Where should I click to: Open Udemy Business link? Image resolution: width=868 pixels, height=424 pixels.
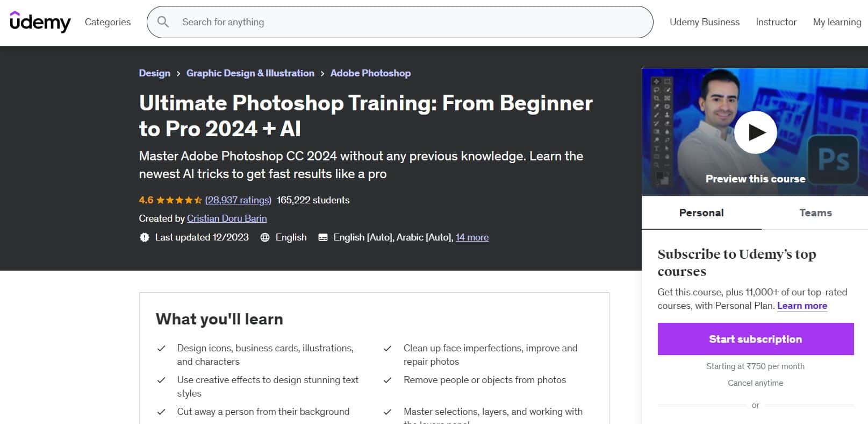[x=705, y=22]
